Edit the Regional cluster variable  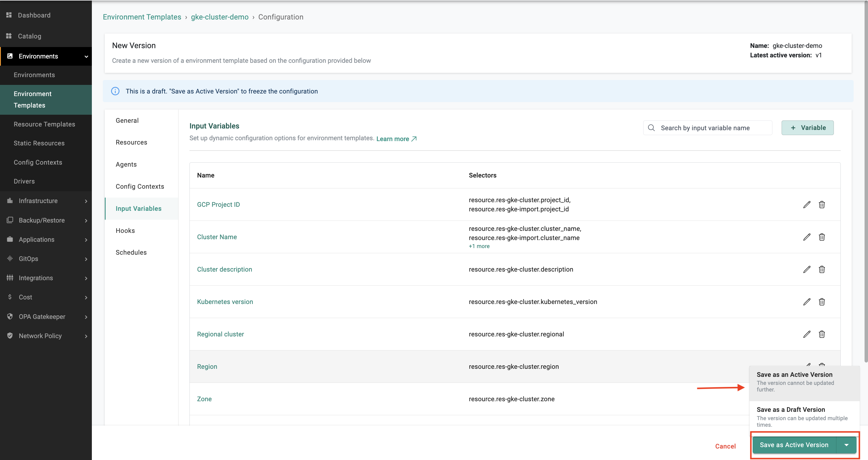coord(807,334)
